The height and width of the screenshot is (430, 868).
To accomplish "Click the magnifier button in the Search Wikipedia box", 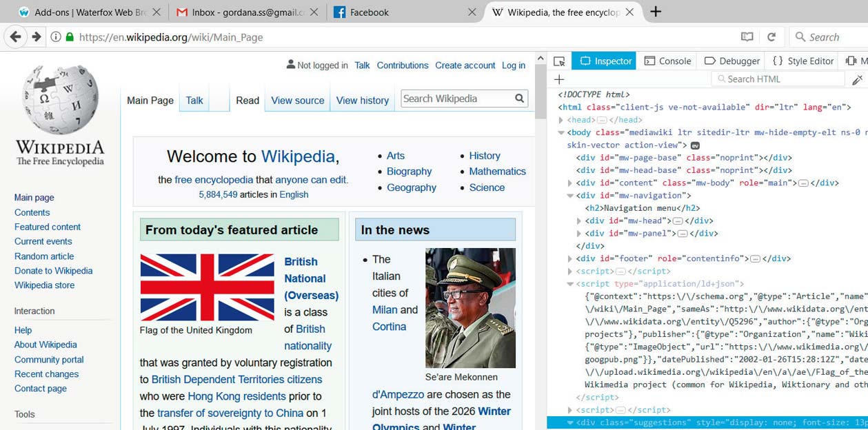I will pos(520,99).
